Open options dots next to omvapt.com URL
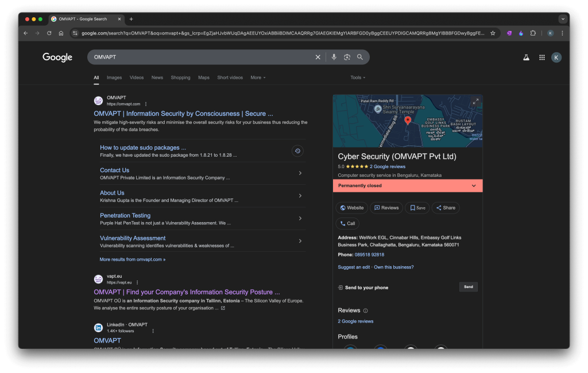 146,104
